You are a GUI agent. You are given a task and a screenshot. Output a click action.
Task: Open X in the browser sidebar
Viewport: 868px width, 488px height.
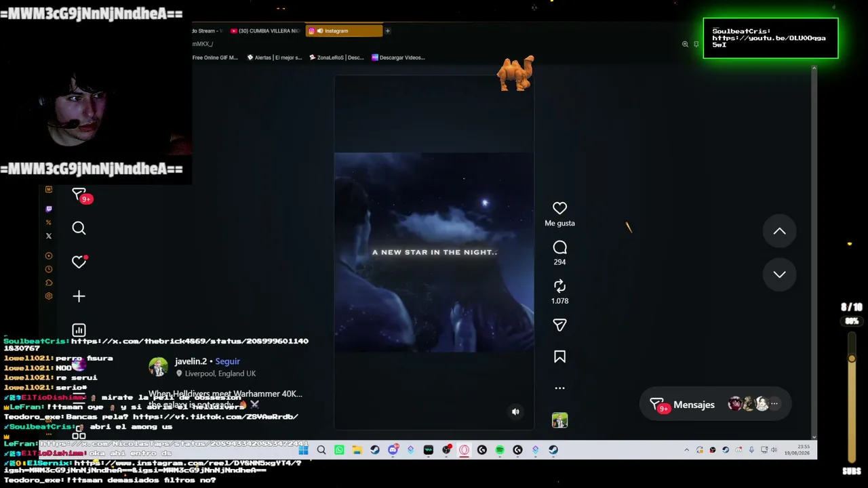coord(48,236)
